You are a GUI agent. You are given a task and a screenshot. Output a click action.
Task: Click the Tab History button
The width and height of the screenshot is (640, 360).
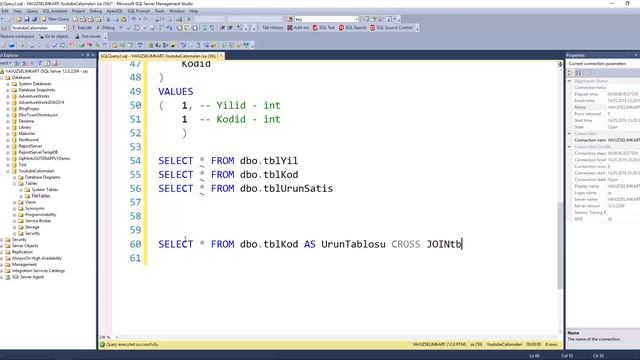272,28
